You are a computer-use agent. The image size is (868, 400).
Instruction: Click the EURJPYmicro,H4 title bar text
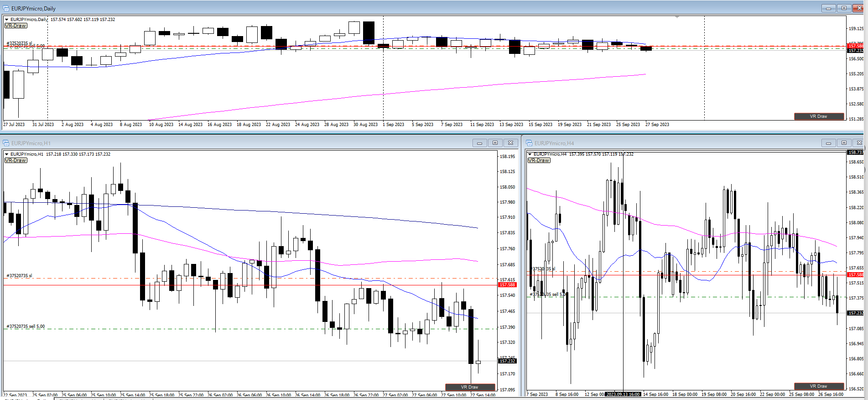554,143
